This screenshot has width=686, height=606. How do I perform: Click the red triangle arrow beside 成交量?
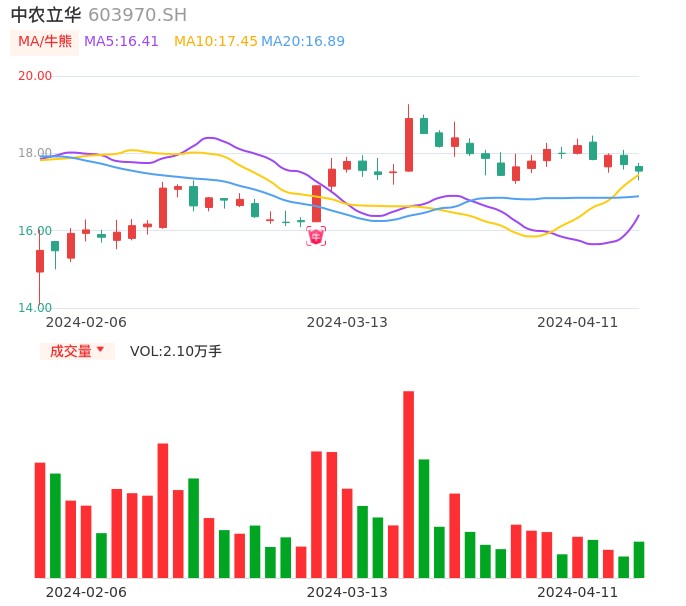(x=100, y=350)
